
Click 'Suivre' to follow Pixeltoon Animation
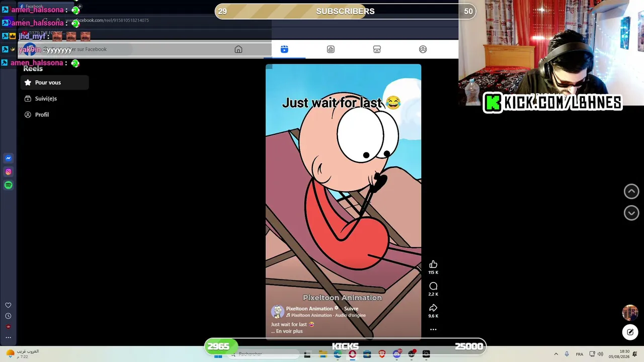351,309
